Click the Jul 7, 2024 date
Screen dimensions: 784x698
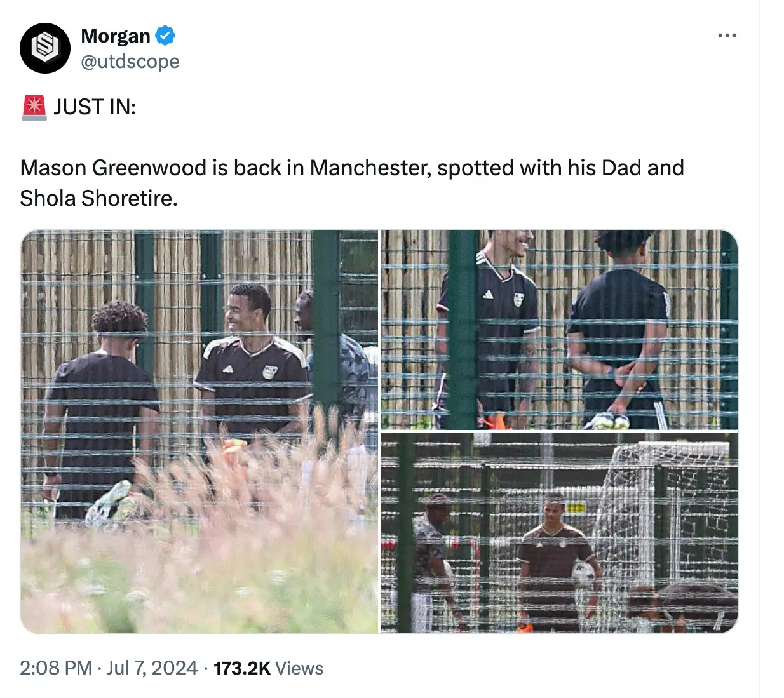(x=152, y=668)
